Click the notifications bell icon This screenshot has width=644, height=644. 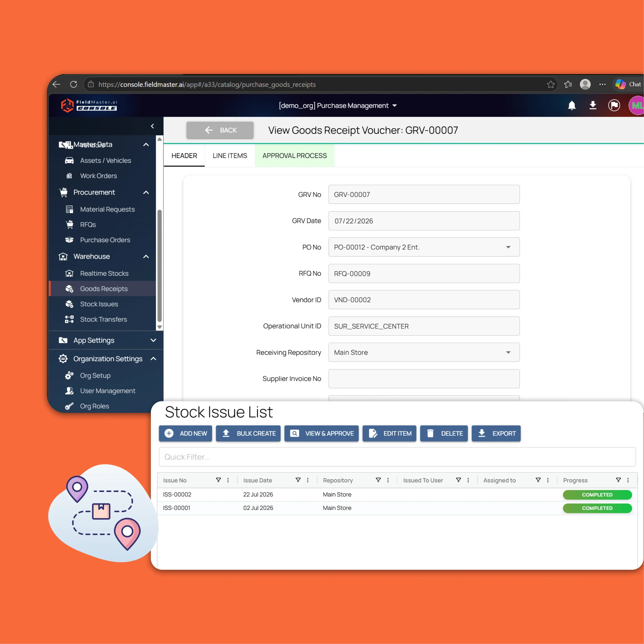coord(572,105)
